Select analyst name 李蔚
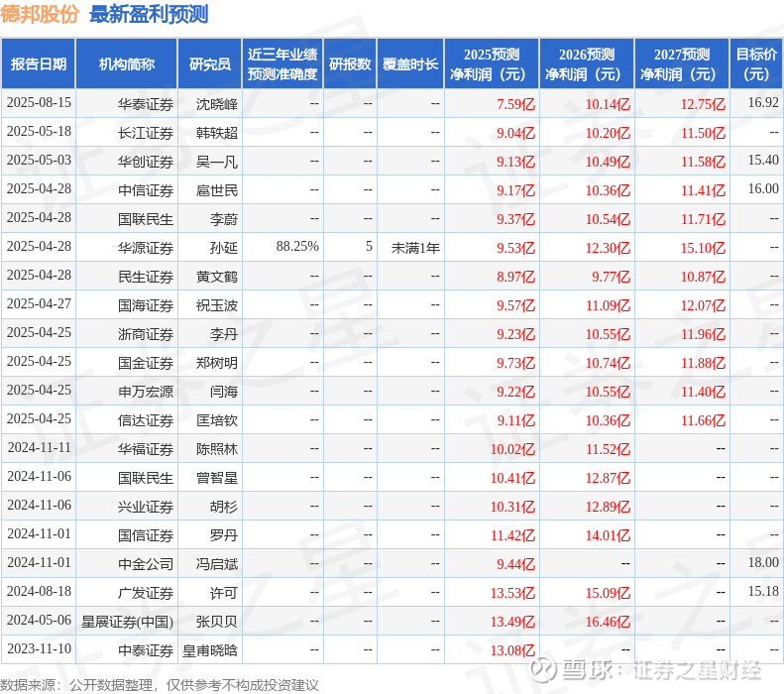The image size is (784, 694). coord(224,219)
